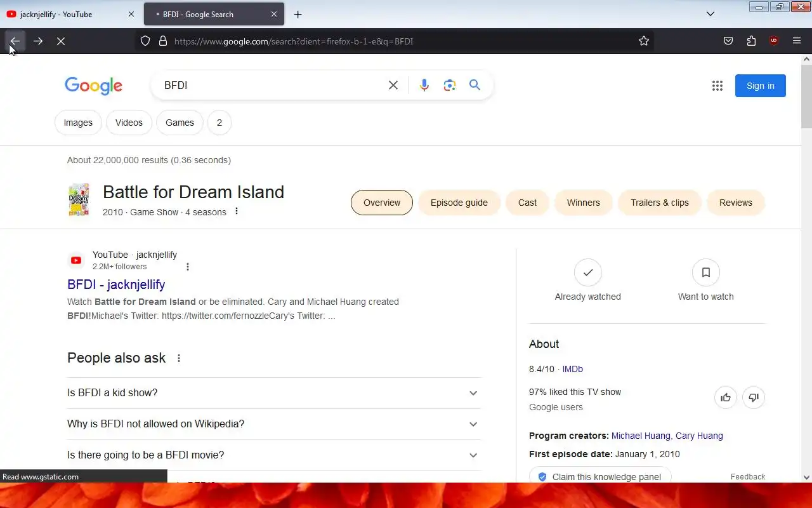Expand 'Why is BFDI not allowed on Wikipedia?'
Image resolution: width=812 pixels, height=508 pixels.
(274, 424)
